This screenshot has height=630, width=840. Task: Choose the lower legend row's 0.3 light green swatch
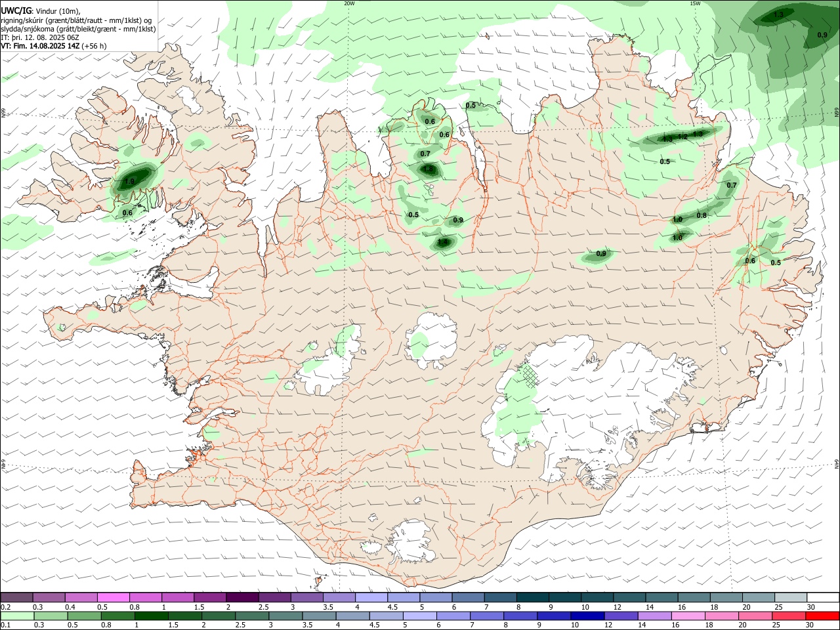51,616
